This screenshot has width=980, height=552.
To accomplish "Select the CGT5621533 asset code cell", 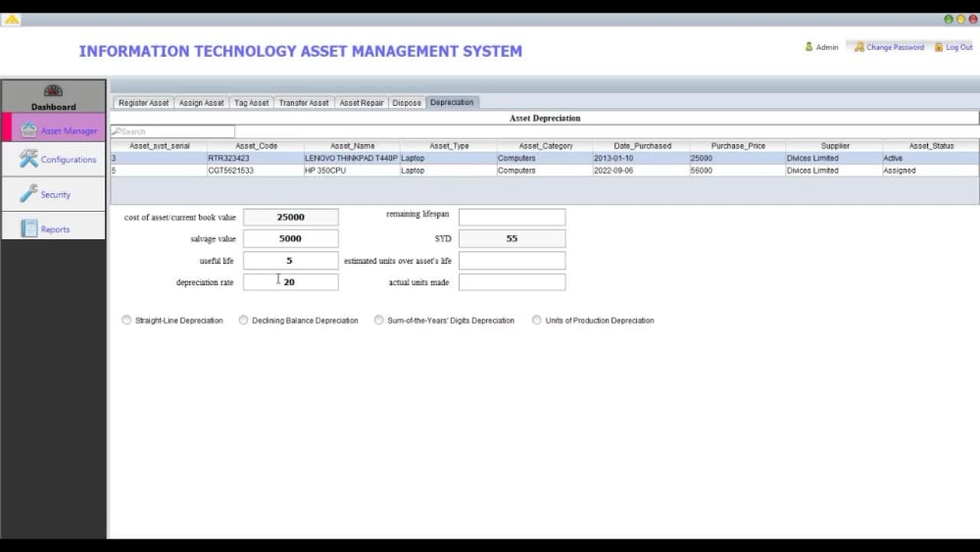I will (256, 170).
